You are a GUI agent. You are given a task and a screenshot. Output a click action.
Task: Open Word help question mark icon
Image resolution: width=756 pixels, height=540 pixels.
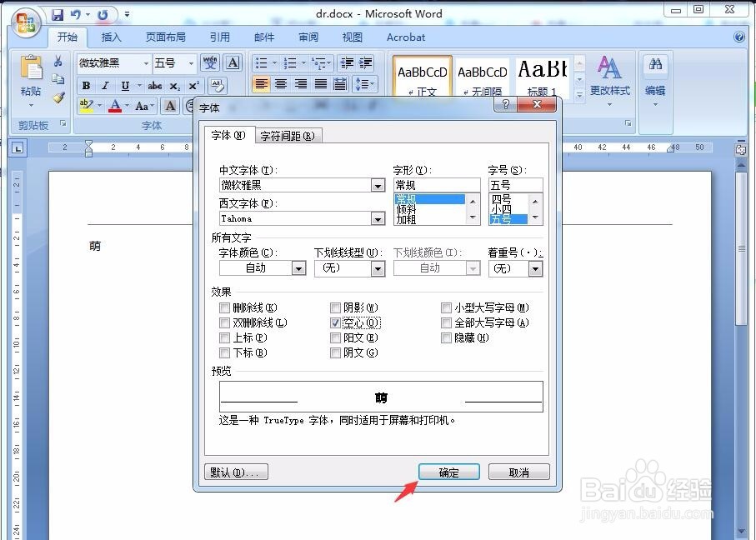click(738, 37)
